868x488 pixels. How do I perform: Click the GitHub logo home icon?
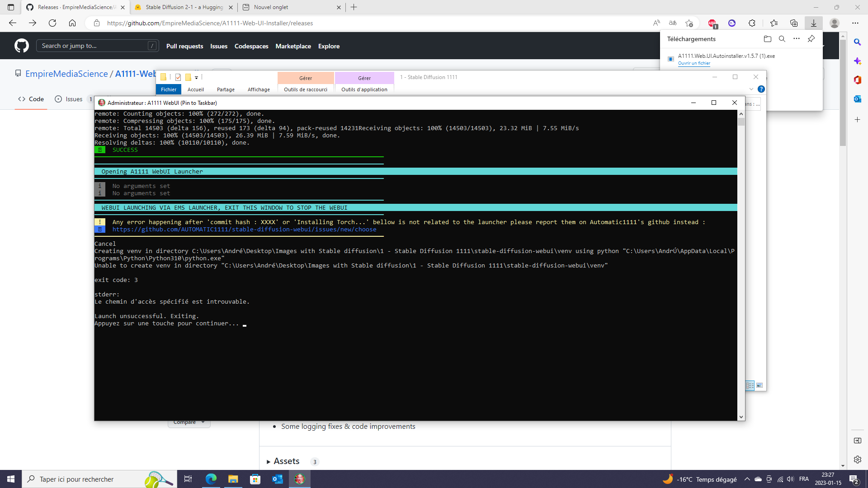click(22, 46)
